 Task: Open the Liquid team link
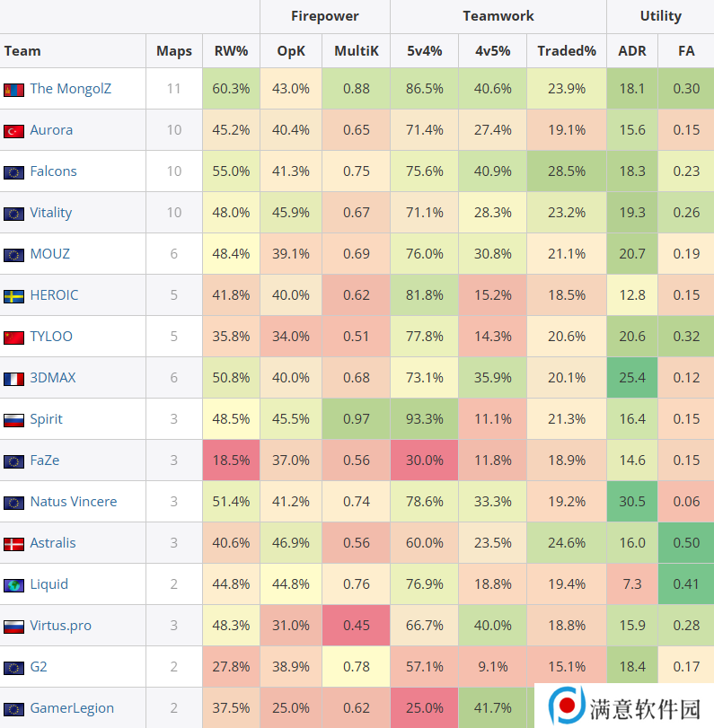[48, 584]
